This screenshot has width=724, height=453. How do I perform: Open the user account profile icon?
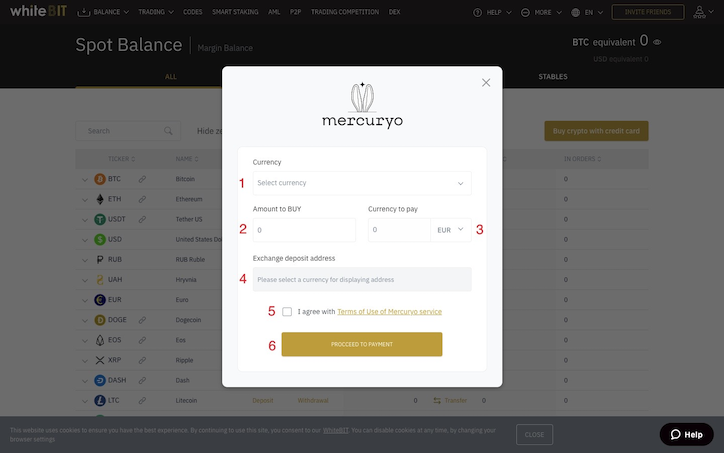pos(699,12)
